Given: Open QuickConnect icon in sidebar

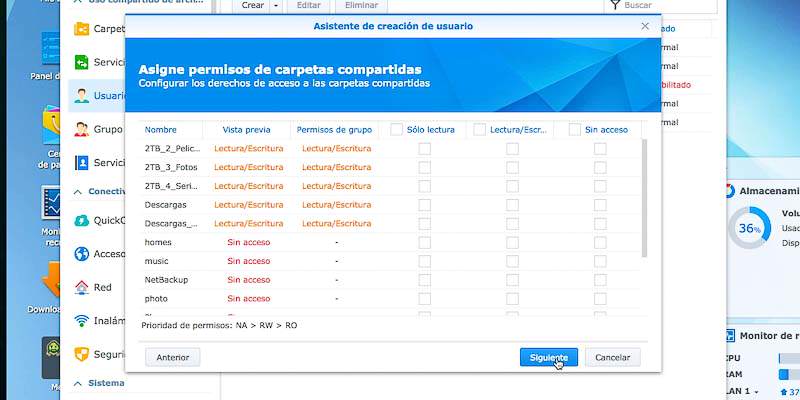Looking at the screenshot, I should pos(81,220).
